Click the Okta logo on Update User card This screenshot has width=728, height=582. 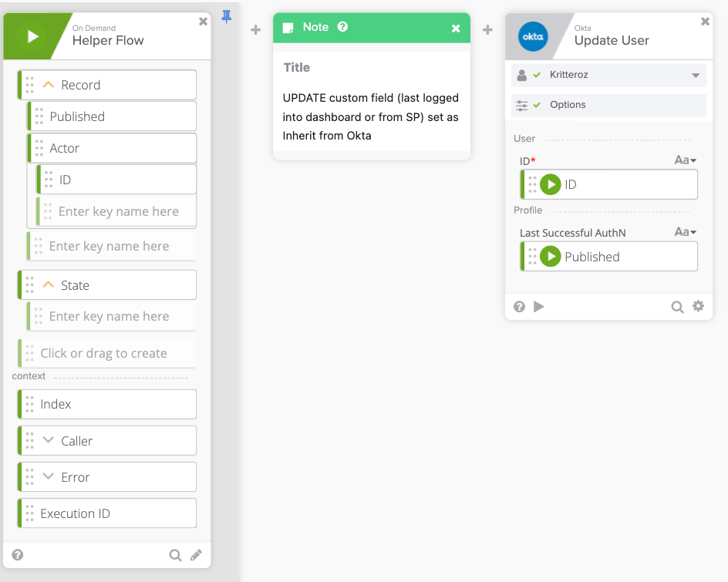coord(532,36)
